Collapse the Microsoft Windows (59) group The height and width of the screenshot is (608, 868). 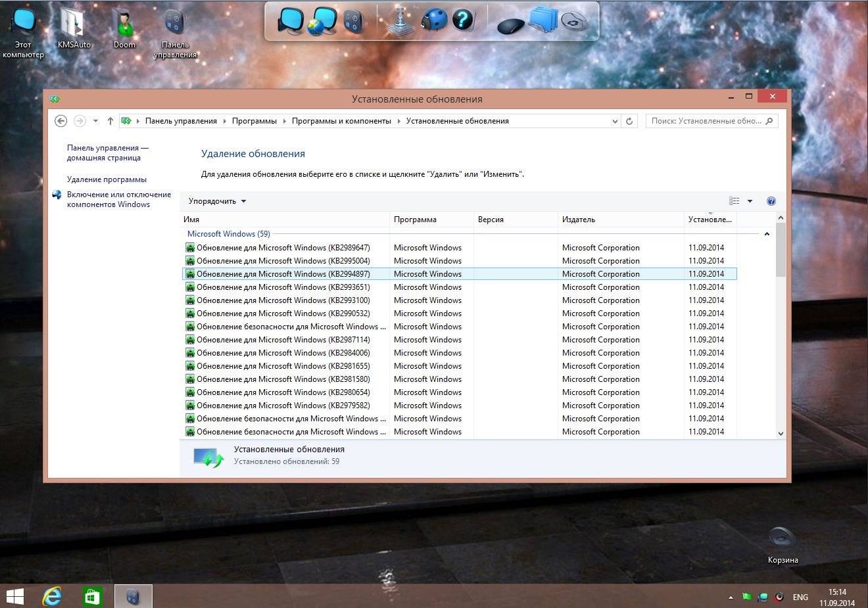(766, 234)
